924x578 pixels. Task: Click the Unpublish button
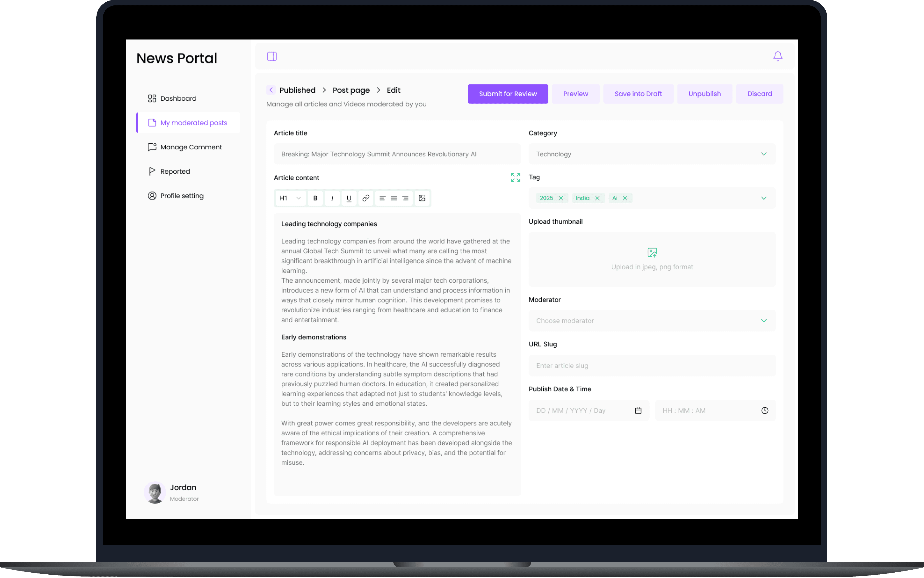[x=704, y=94]
